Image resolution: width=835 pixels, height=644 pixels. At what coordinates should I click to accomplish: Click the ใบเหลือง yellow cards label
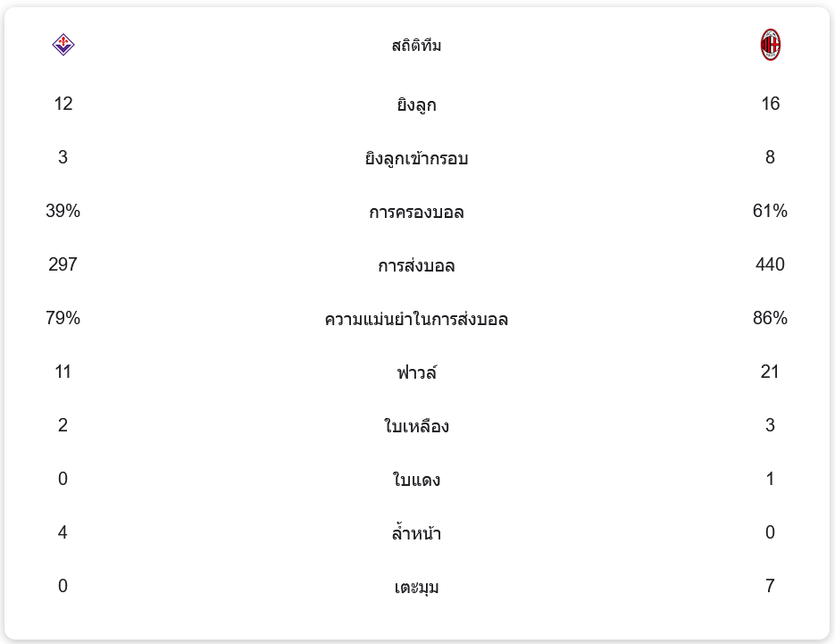[x=416, y=427]
